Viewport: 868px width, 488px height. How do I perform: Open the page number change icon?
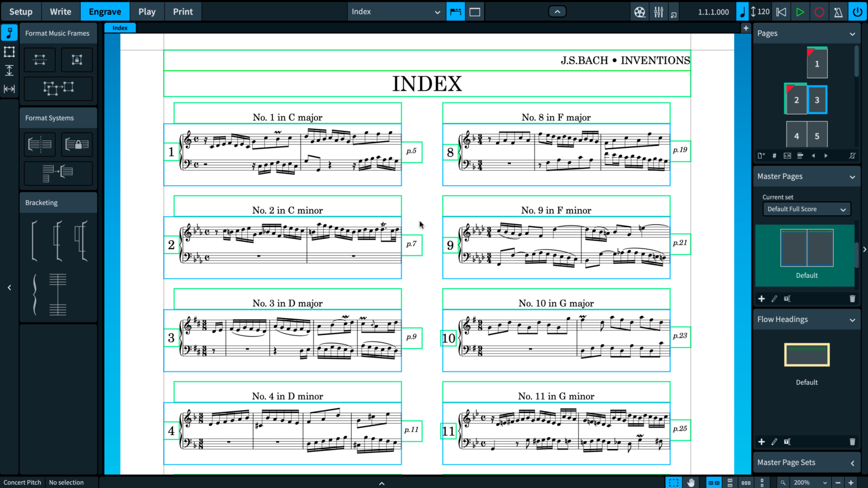(774, 156)
